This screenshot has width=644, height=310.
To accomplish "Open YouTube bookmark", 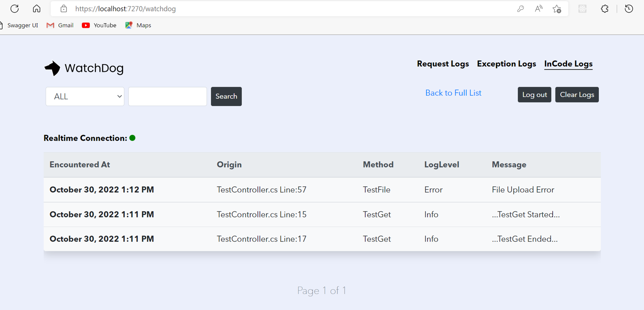I will tap(99, 25).
